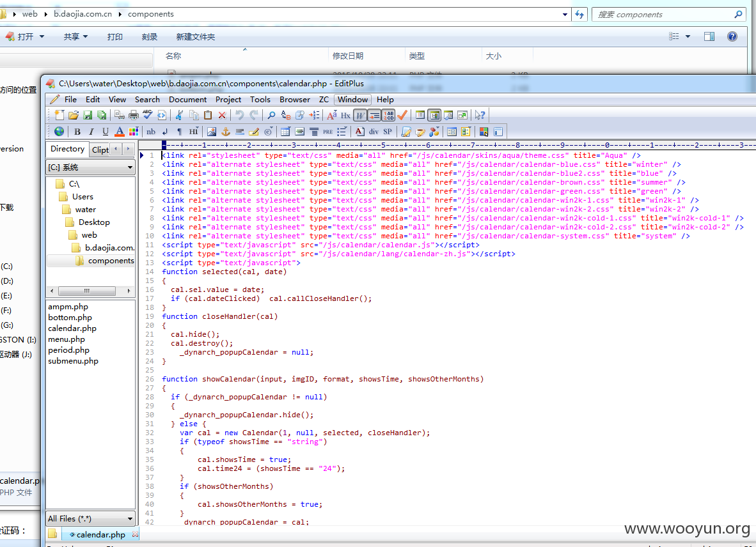Click the Paste clipboard icon
The width and height of the screenshot is (756, 547).
[208, 115]
